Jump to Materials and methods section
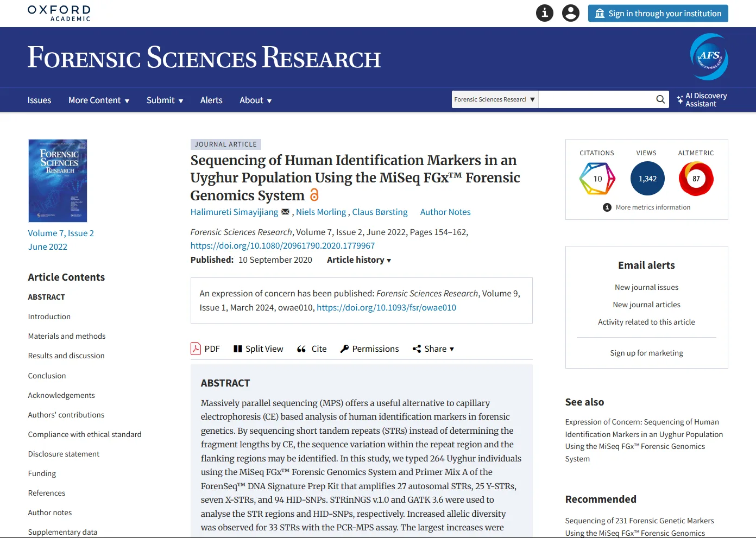756x538 pixels. (x=67, y=336)
